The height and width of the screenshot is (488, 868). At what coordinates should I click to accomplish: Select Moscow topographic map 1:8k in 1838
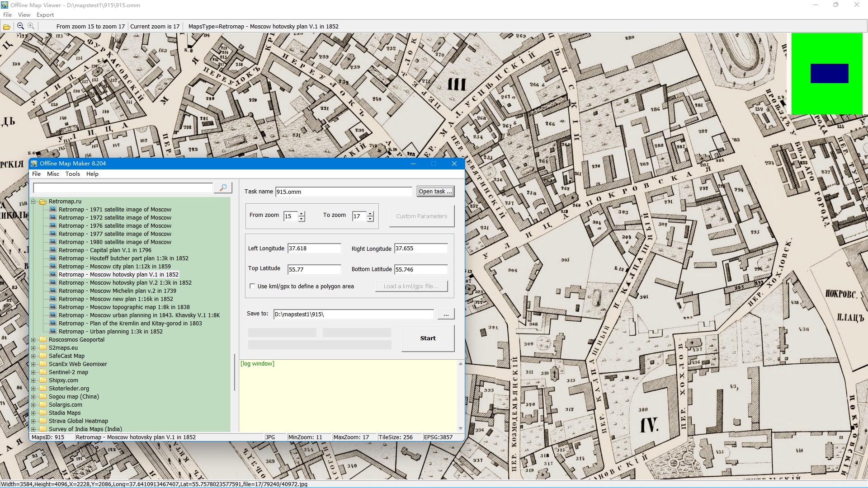click(124, 307)
